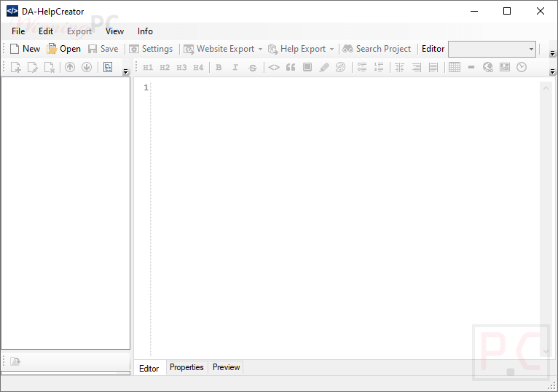Expand the main toolbar overflow arrow
This screenshot has height=392, width=558.
pos(552,53)
